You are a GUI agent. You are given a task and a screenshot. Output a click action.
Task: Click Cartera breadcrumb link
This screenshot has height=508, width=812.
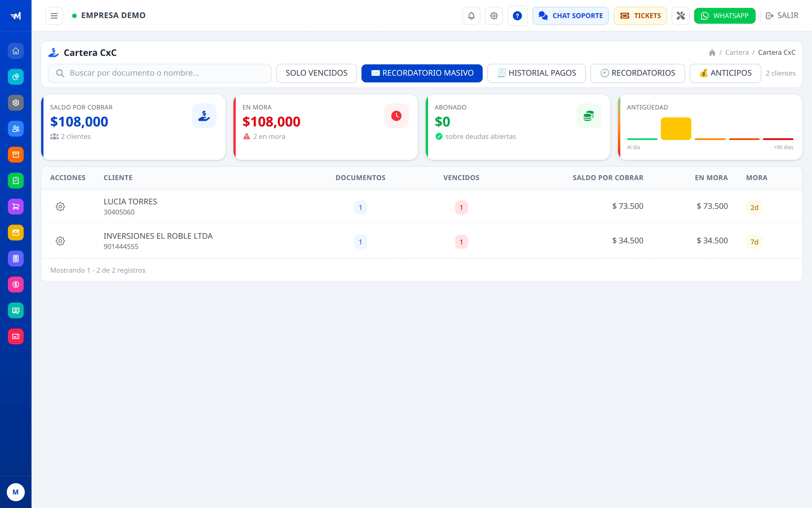coord(737,52)
